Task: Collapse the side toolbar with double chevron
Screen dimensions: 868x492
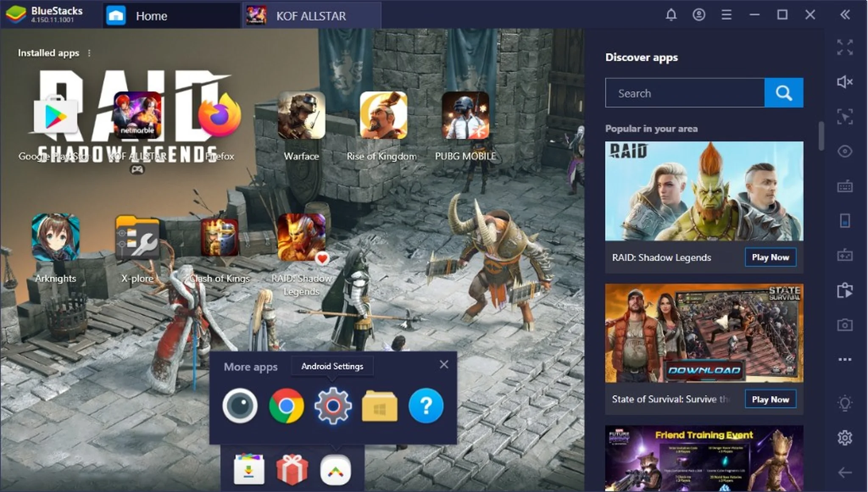Action: click(x=845, y=15)
